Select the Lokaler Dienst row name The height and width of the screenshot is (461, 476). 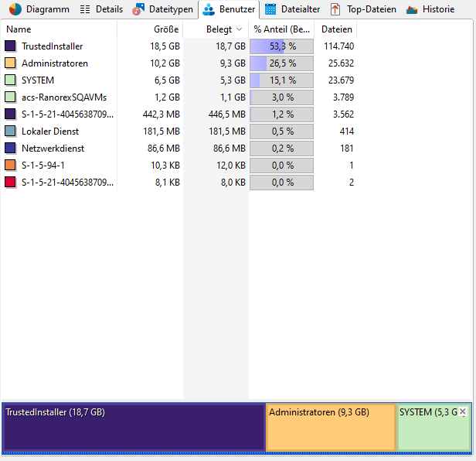pyautogui.click(x=50, y=131)
